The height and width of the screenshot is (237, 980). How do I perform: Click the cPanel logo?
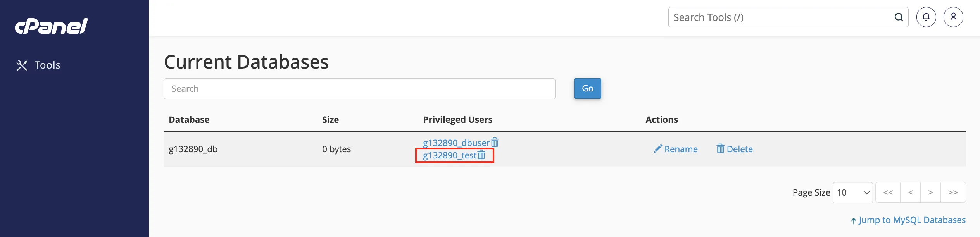[x=51, y=26]
